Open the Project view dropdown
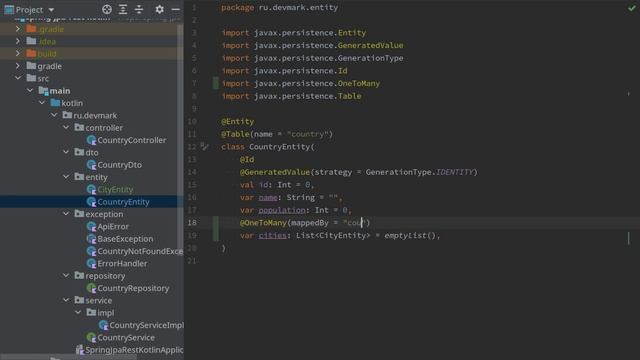 pos(51,9)
